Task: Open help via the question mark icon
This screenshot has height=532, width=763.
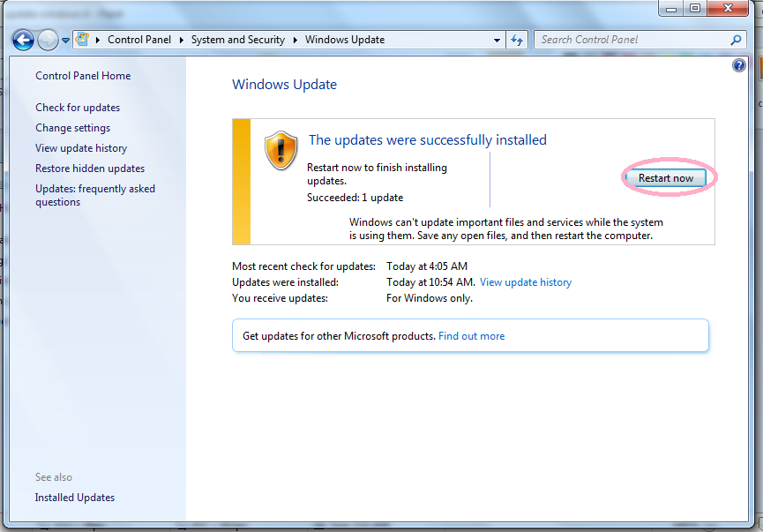Action: 739,64
